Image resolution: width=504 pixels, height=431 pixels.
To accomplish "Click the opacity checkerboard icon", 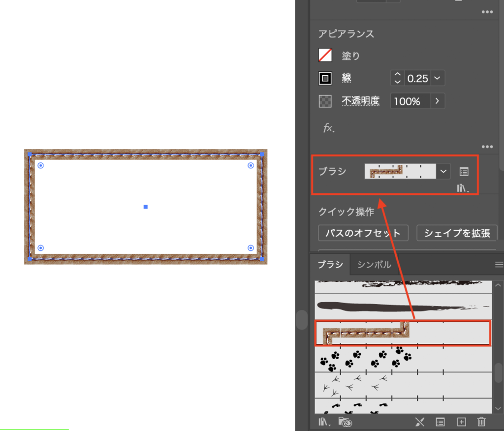I will 325,101.
